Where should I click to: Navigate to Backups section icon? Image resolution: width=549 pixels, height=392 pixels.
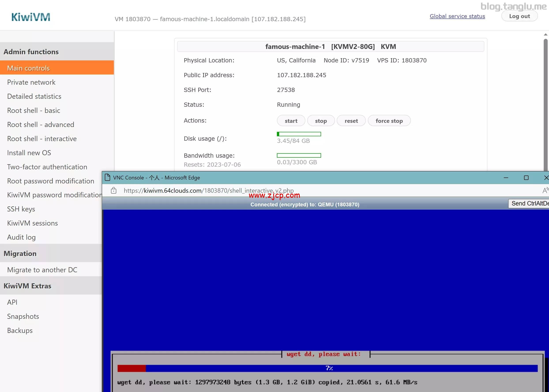point(20,330)
